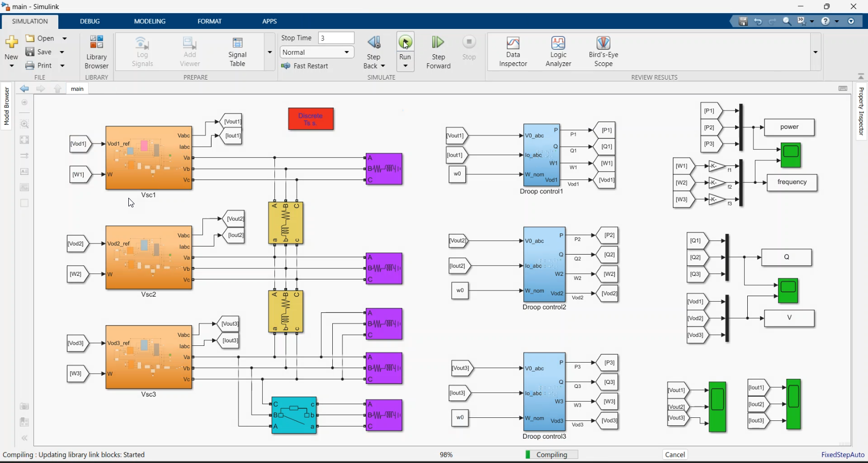The width and height of the screenshot is (868, 463).
Task: Select the red Discrete powergui block
Action: pyautogui.click(x=311, y=119)
